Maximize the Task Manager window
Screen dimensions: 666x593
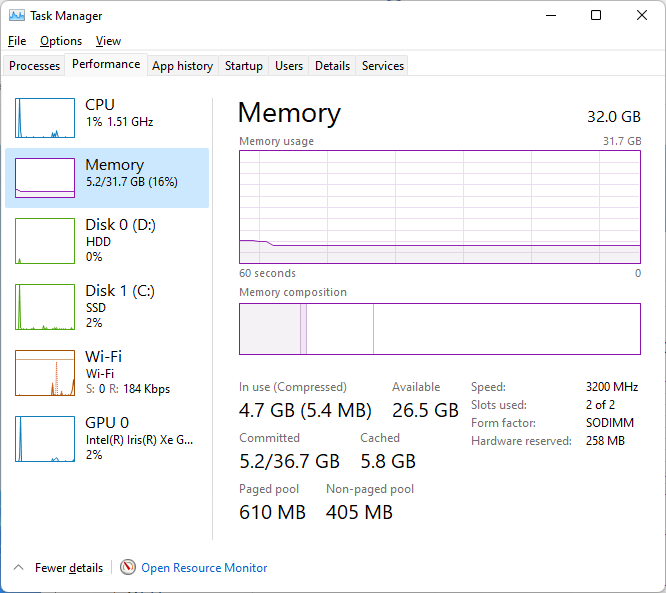tap(596, 16)
